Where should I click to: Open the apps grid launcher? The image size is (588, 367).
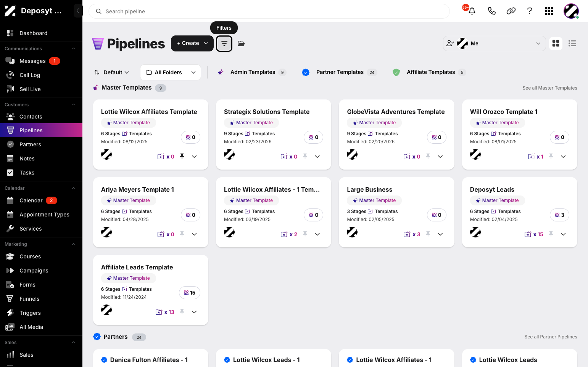click(549, 11)
